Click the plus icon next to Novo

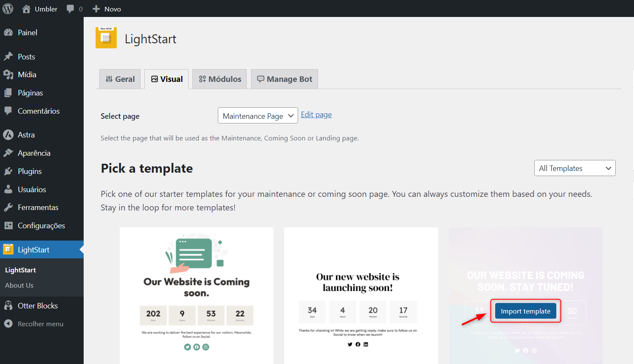96,9
